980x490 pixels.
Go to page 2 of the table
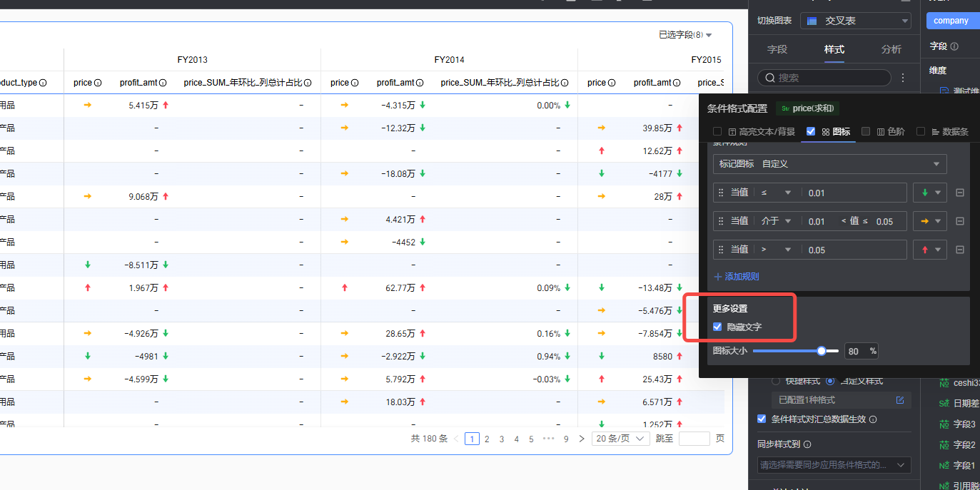(487, 439)
